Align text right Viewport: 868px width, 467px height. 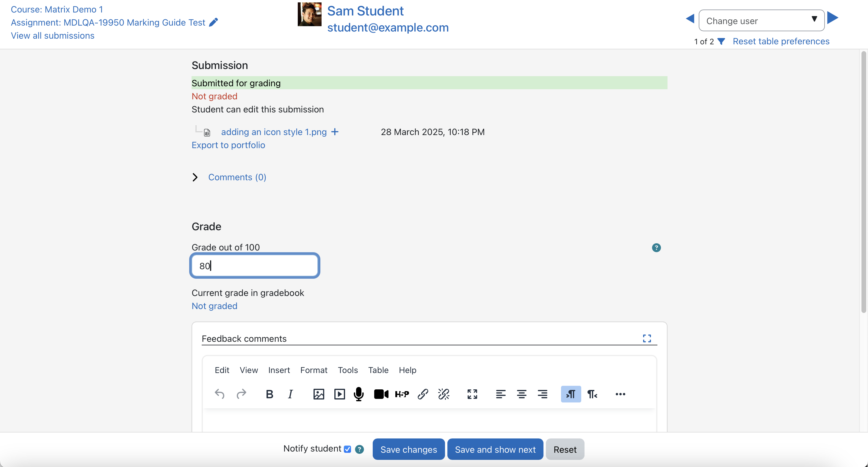543,394
